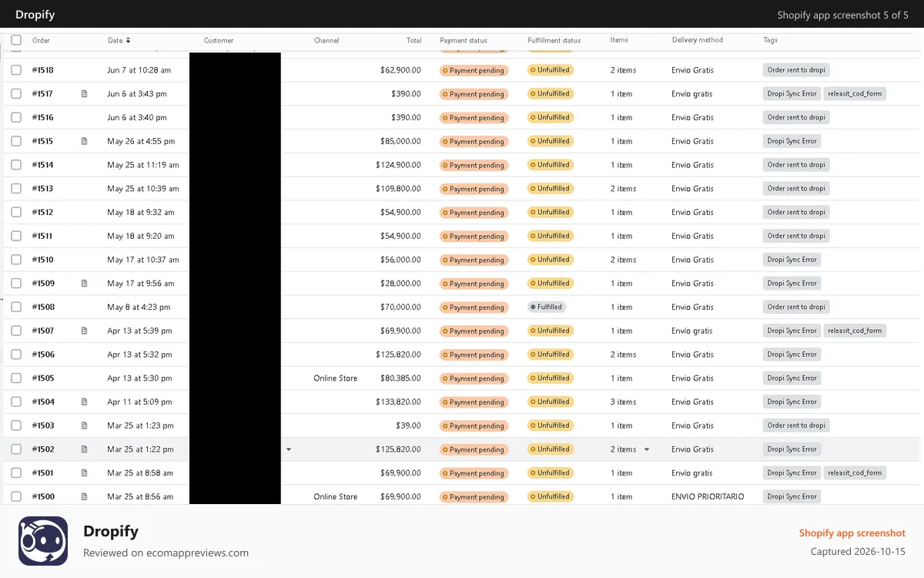The image size is (924, 578).
Task: Click the $133,820.00 total amount
Action: 398,402
